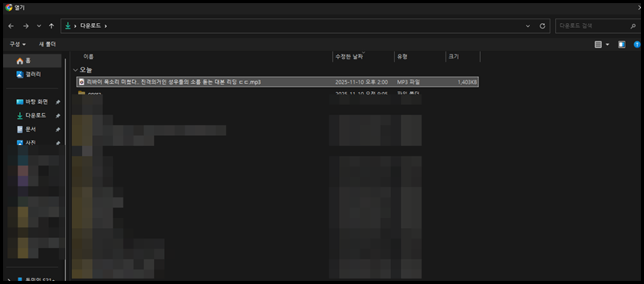Open 다운로드 in quick access sidebar

coord(32,115)
